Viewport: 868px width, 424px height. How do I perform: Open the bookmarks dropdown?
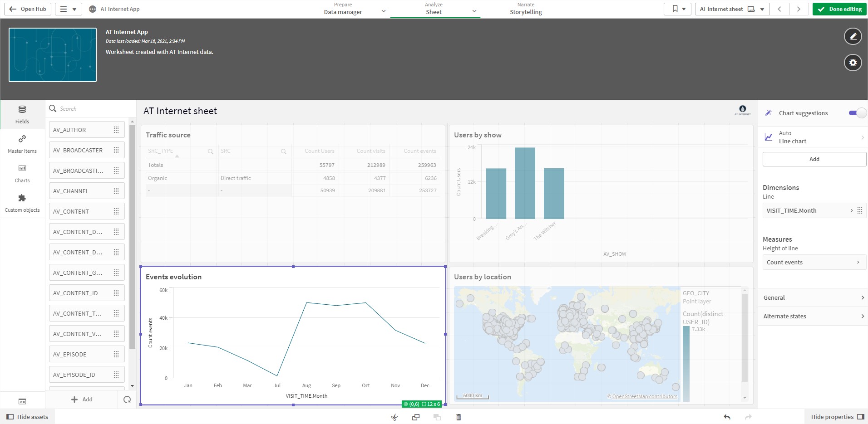(677, 9)
